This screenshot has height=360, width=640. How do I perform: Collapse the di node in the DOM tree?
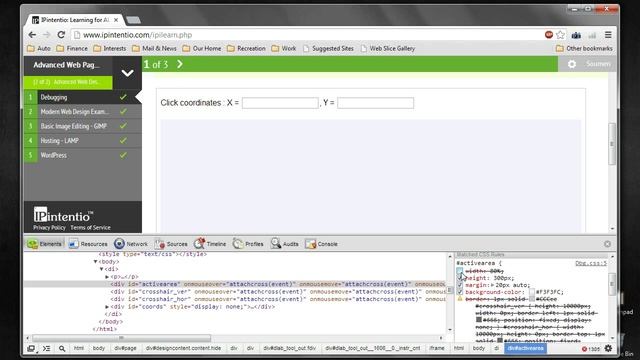point(102,269)
